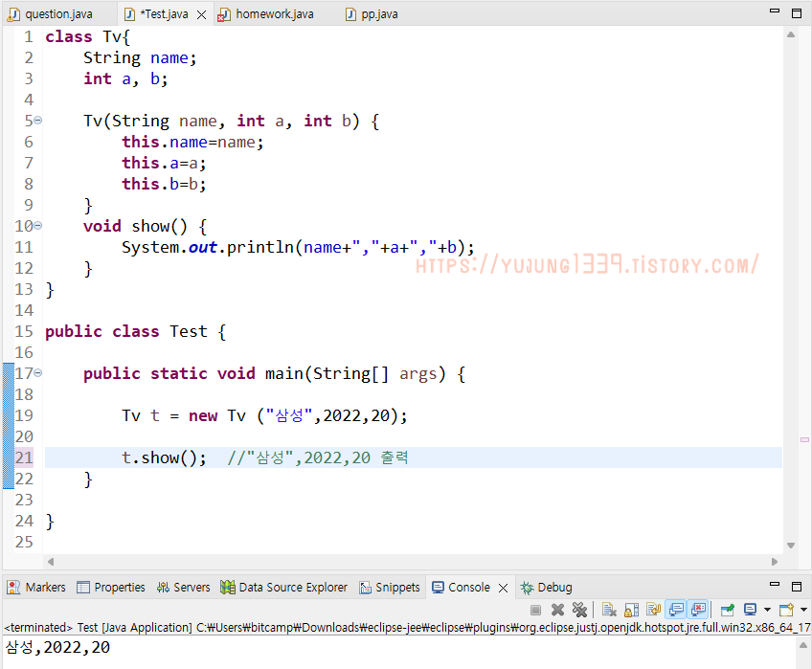The height and width of the screenshot is (669, 812).
Task: Click 't.show();' call on line 21
Action: click(x=164, y=457)
